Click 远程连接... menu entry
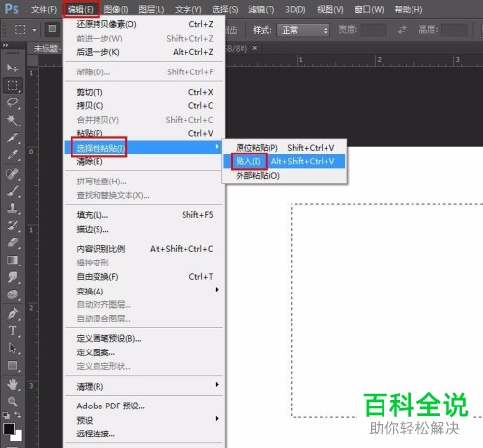The height and width of the screenshot is (448, 483). [144, 434]
